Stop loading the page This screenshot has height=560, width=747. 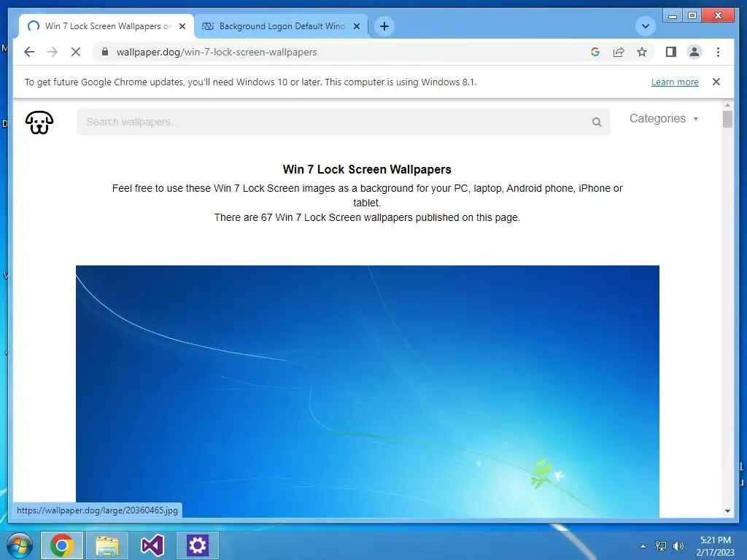click(76, 52)
